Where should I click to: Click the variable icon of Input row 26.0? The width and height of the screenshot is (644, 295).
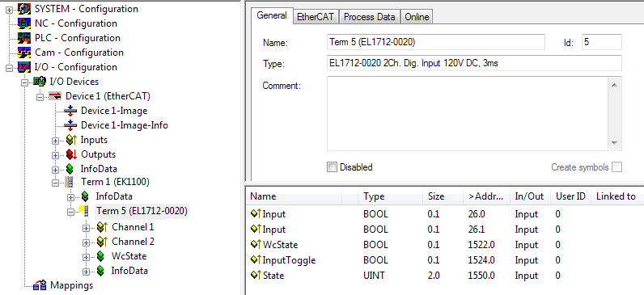pyautogui.click(x=256, y=214)
